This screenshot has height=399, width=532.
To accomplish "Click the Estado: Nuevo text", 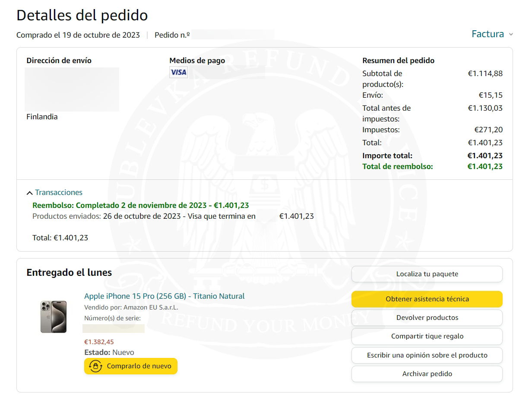I will pyautogui.click(x=109, y=352).
